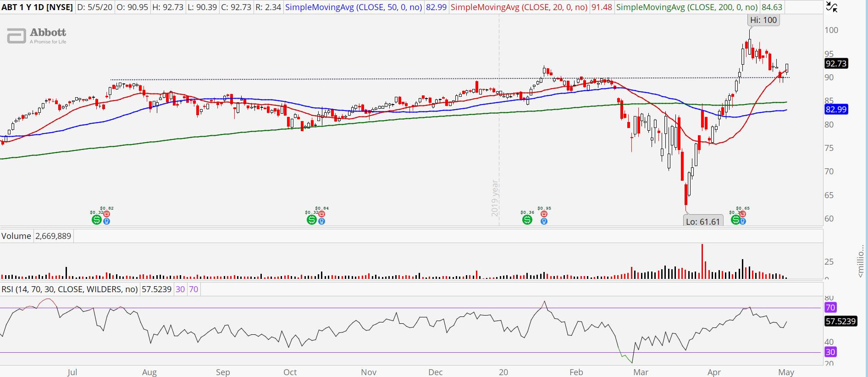
Task: Click the millions volume unit label
Action: [x=861, y=261]
